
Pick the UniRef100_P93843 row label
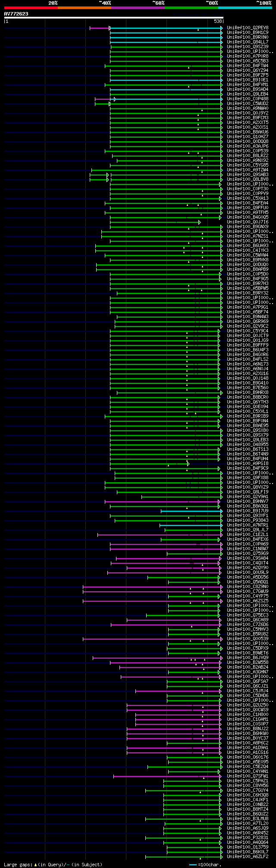pyautogui.click(x=248, y=520)
